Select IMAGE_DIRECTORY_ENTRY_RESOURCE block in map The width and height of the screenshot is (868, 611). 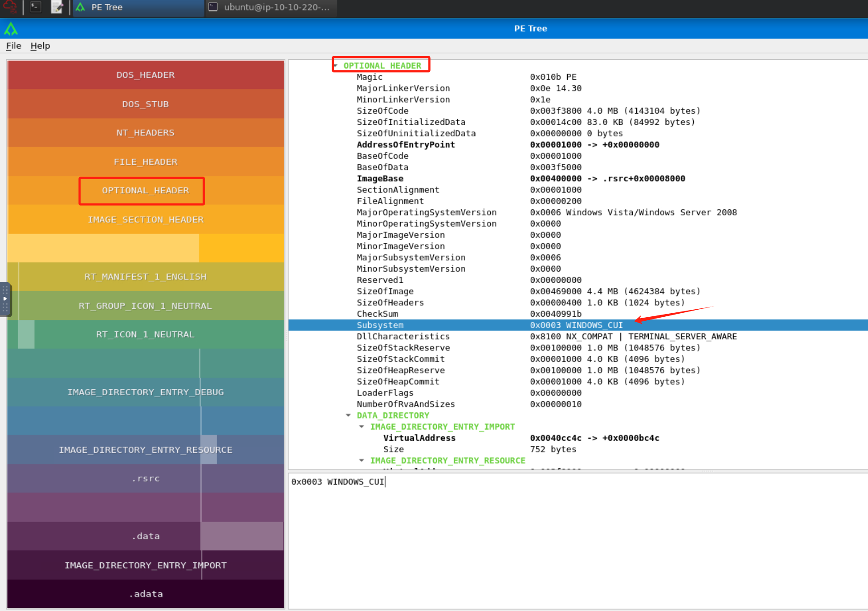(x=145, y=450)
